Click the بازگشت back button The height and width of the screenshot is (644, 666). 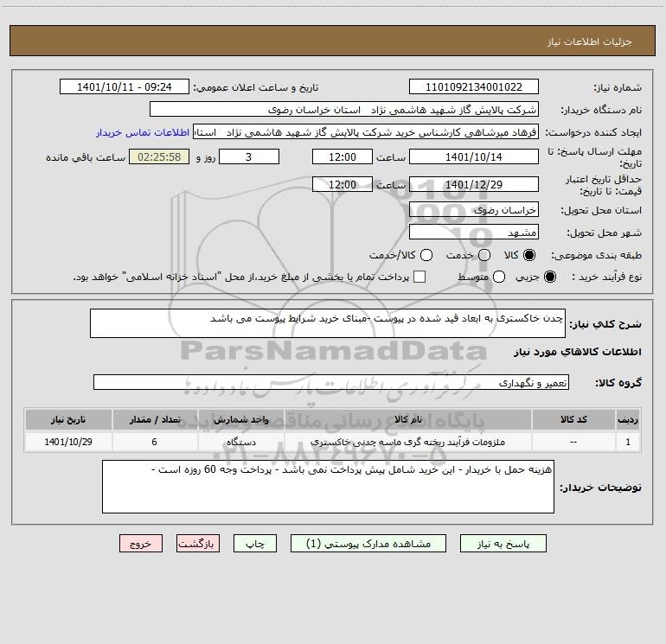(x=198, y=544)
